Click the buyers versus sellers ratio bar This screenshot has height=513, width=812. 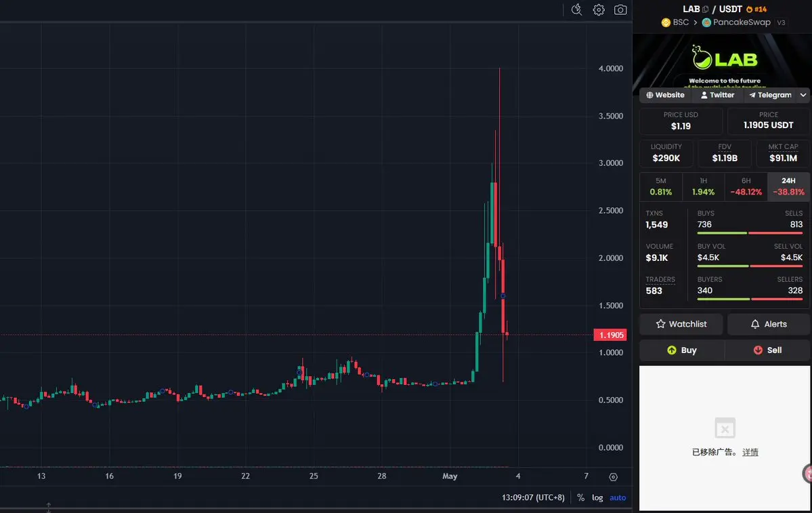(750, 299)
